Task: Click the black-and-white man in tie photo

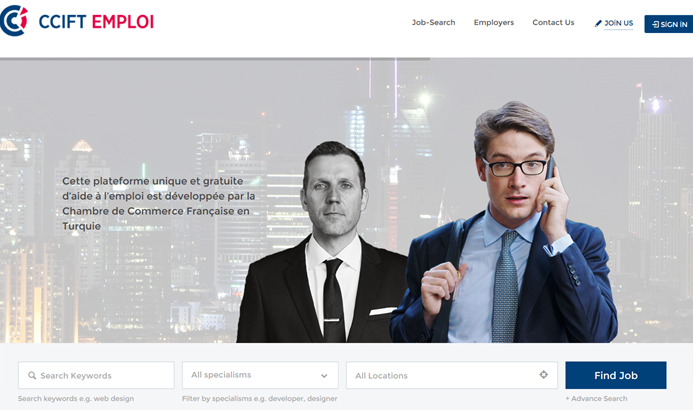Action: click(325, 243)
